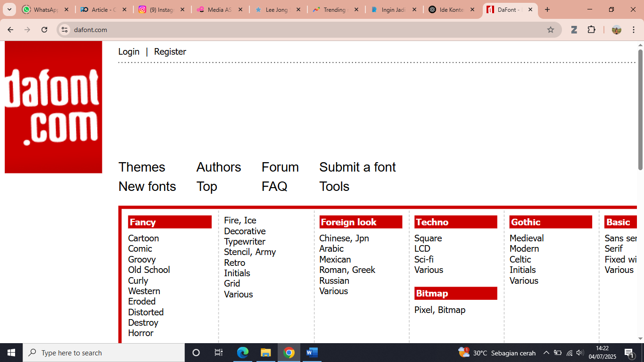
Task: Switch to the WhatsApp tab
Action: click(x=46, y=9)
